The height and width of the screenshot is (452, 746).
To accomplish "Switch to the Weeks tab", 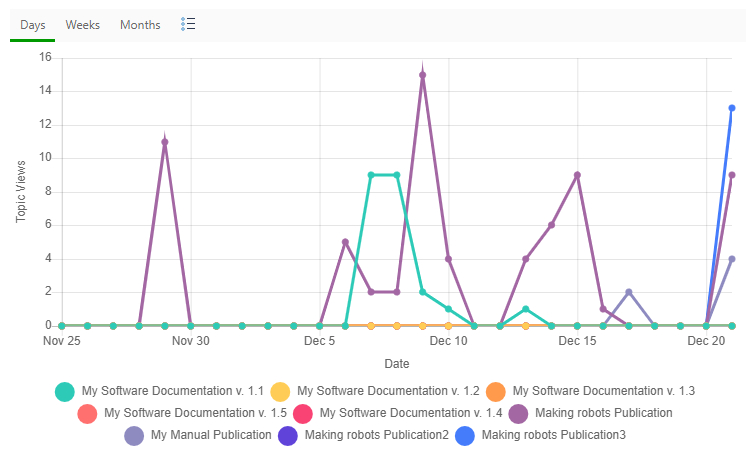I will click(x=83, y=25).
